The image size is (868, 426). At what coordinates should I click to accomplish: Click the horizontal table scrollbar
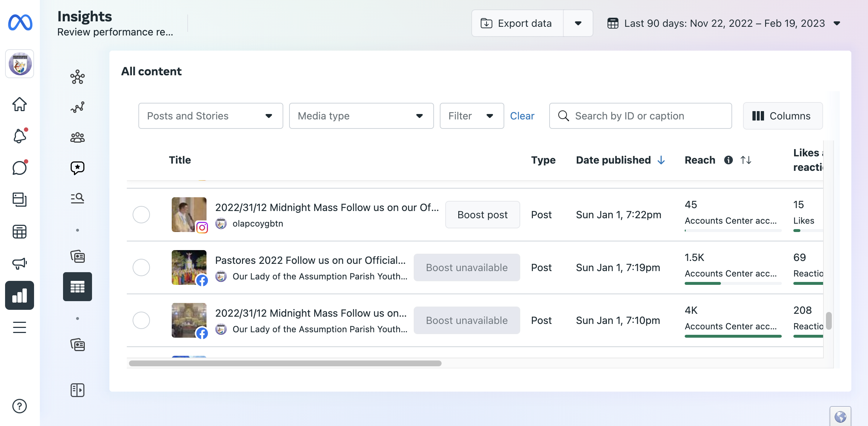tap(285, 363)
